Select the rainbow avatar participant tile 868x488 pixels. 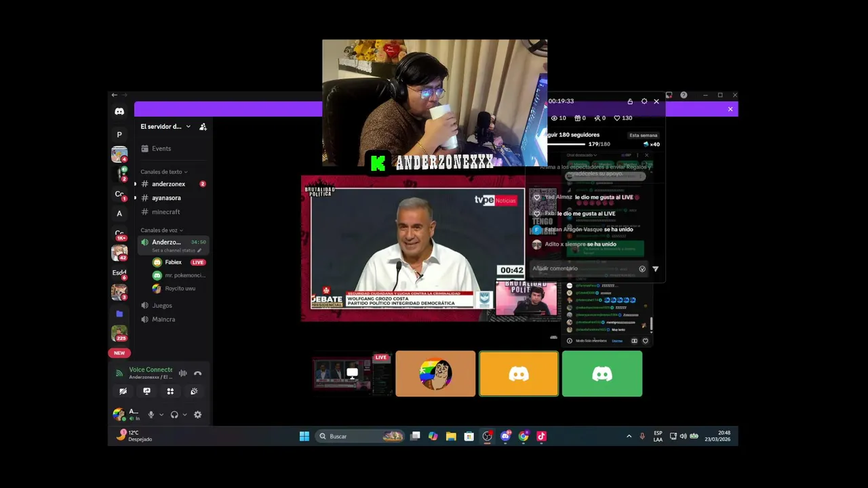(435, 373)
